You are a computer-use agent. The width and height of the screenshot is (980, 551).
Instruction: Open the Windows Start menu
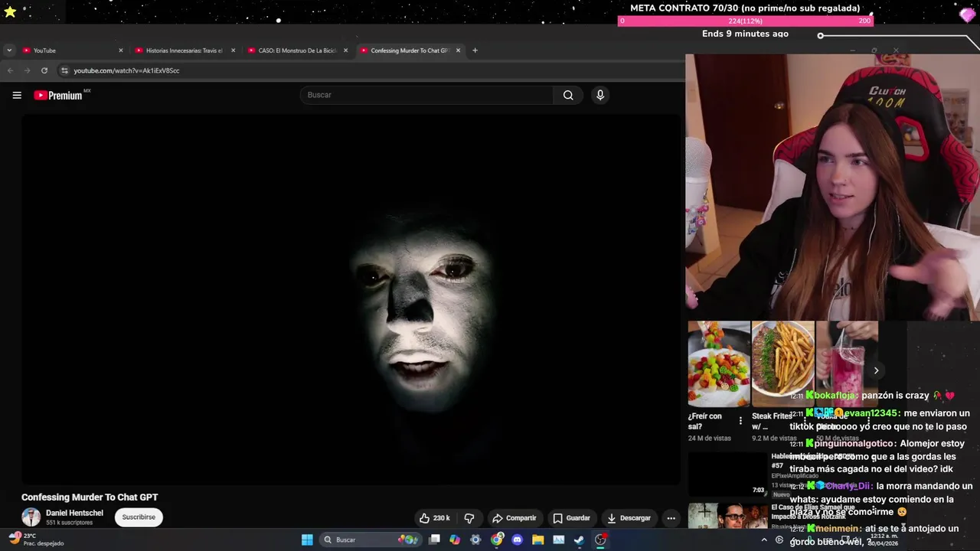click(307, 540)
